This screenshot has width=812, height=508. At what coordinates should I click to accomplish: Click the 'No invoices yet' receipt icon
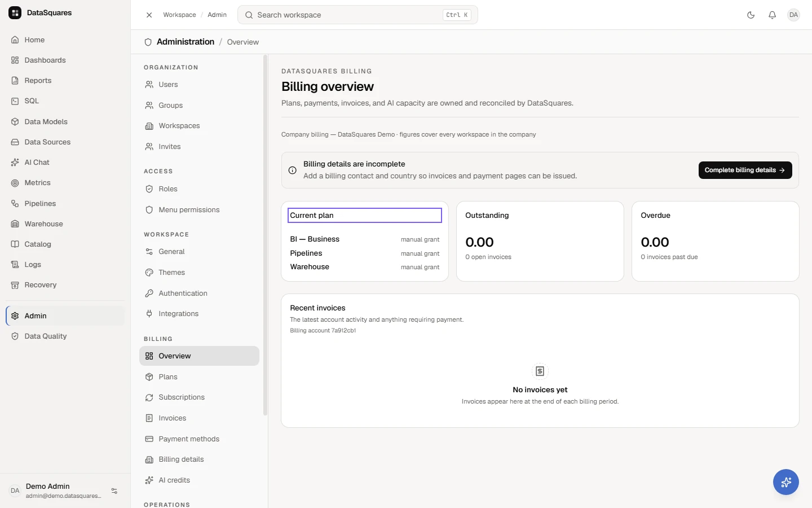[x=540, y=371]
